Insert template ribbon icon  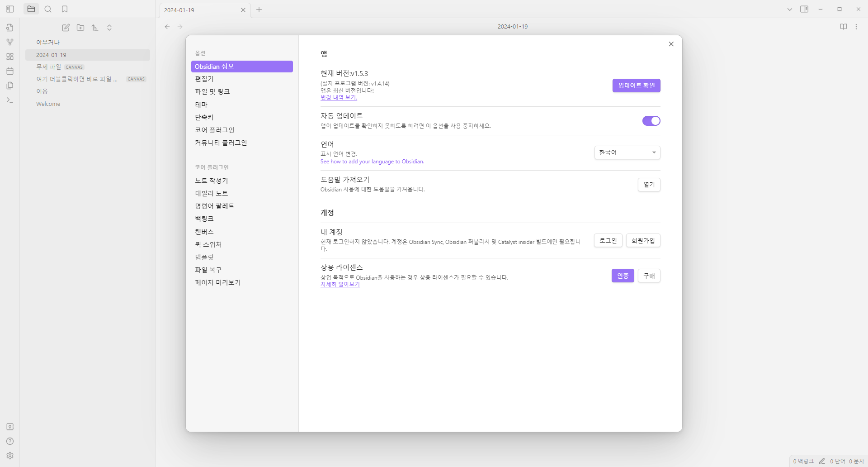(x=10, y=86)
